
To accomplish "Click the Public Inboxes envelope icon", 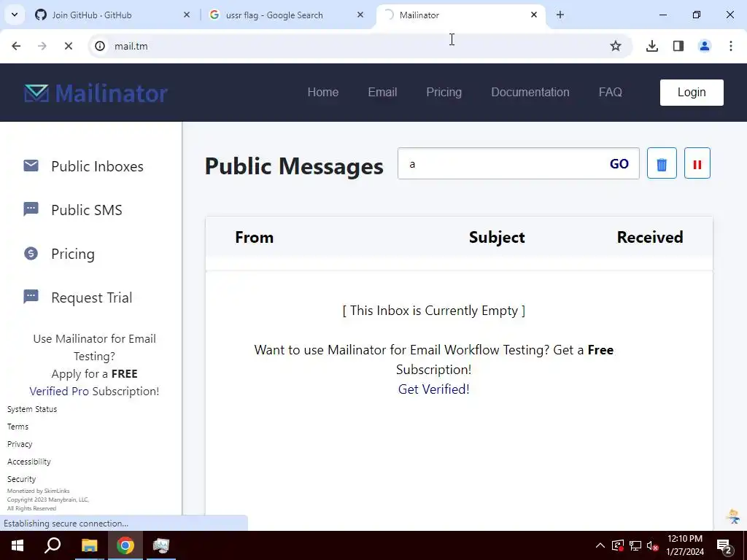I will [31, 166].
